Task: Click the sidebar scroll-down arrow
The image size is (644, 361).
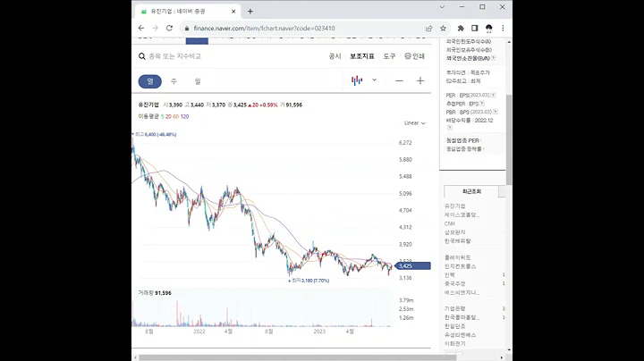Action: coord(509,350)
